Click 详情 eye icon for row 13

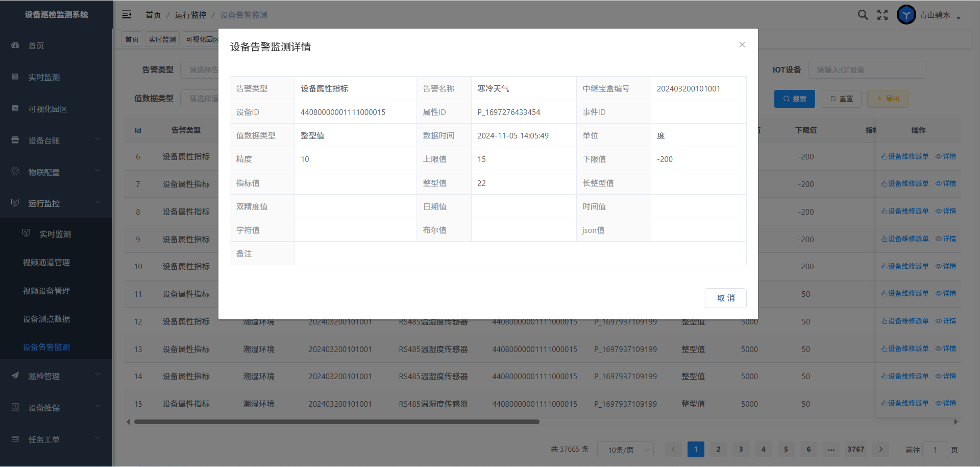click(946, 348)
